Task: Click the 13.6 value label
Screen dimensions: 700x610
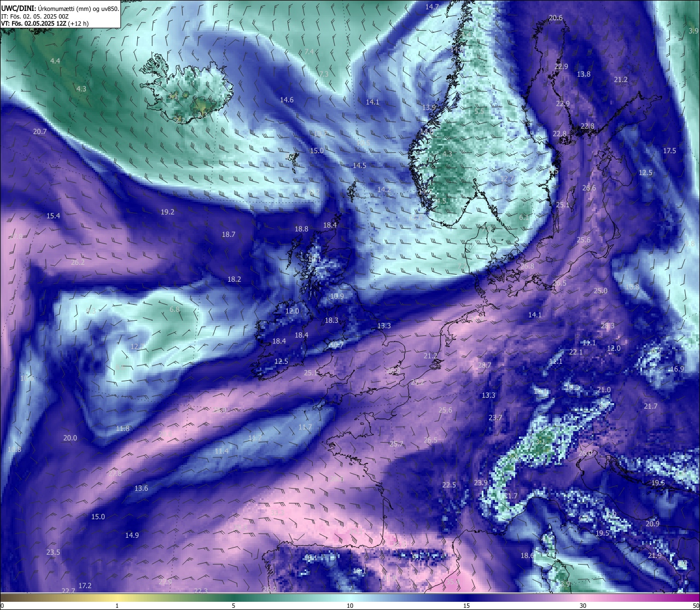Action: (141, 488)
